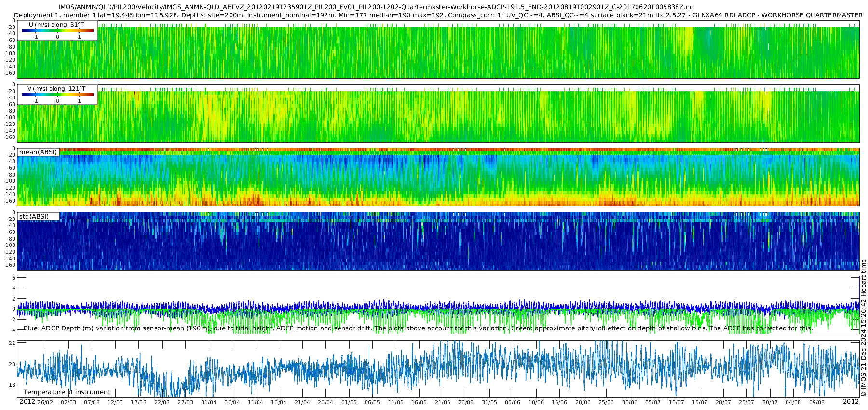Click the std ABSI heatmap plot
The height and width of the screenshot is (410, 868).
tap(438, 241)
